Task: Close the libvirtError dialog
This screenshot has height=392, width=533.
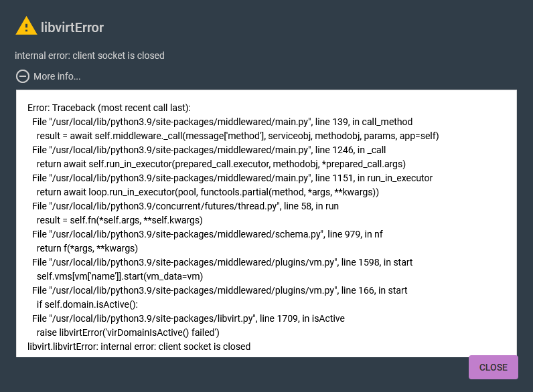Action: tap(493, 367)
